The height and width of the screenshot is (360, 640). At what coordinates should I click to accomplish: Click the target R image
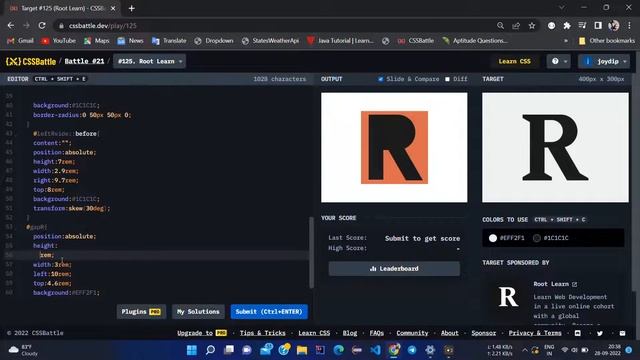556,147
